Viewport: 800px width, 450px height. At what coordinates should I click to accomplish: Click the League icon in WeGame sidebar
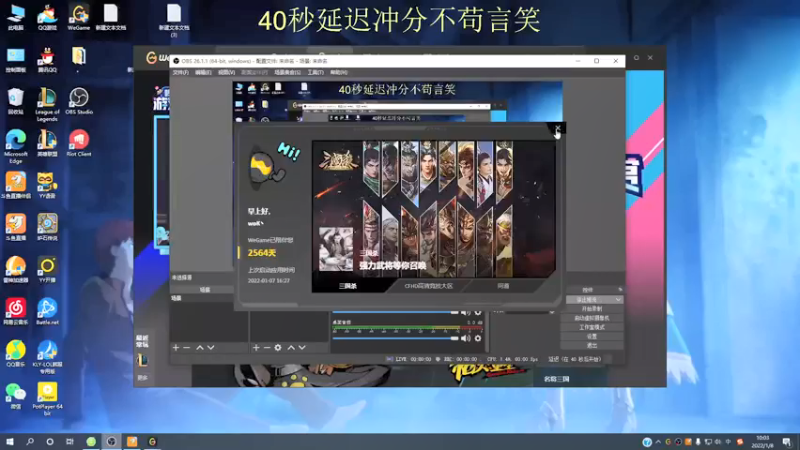click(142, 361)
